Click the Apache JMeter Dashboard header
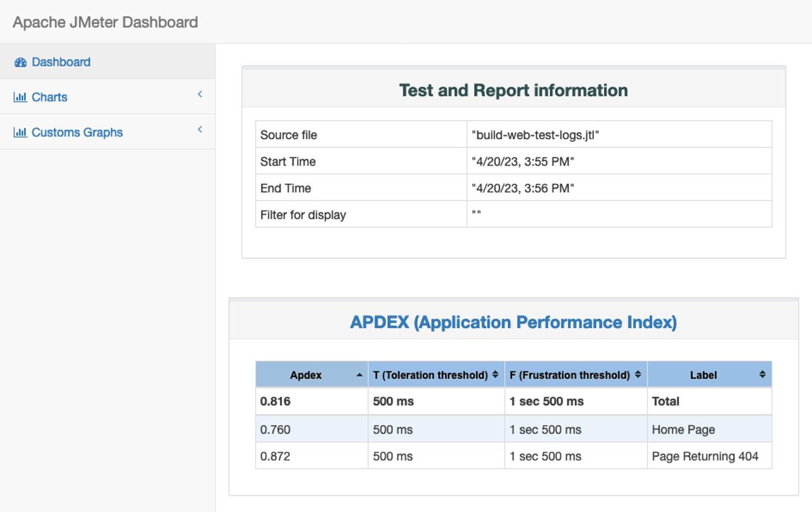 106,22
